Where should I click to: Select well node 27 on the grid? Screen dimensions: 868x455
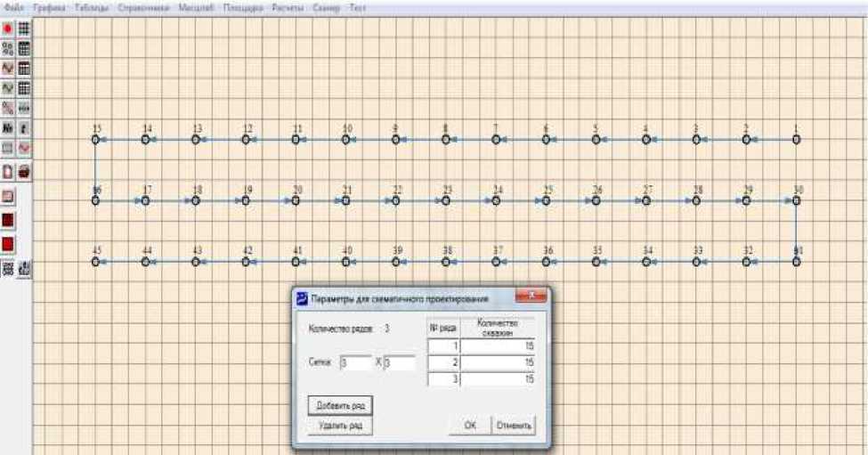(x=646, y=200)
